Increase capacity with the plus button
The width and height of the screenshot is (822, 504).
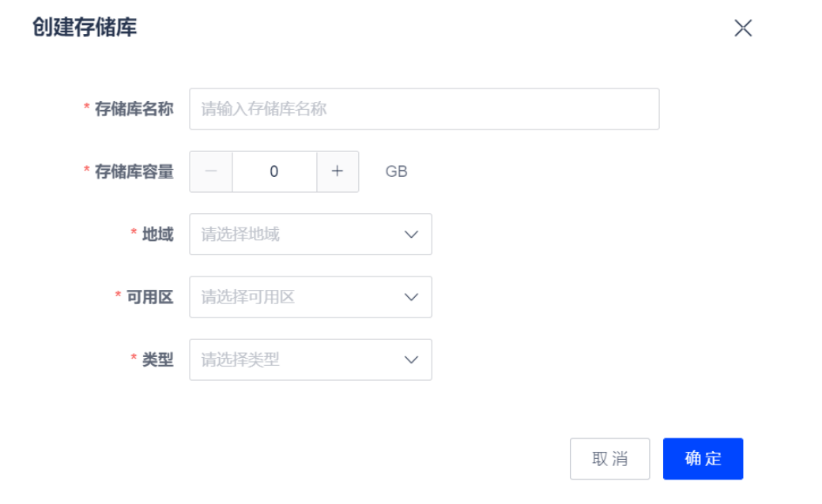coord(337,171)
